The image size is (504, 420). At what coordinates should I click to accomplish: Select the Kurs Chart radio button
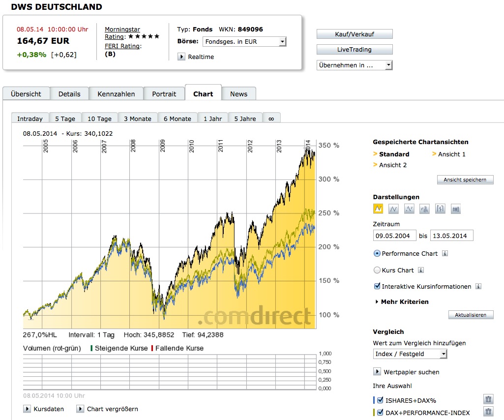(377, 270)
